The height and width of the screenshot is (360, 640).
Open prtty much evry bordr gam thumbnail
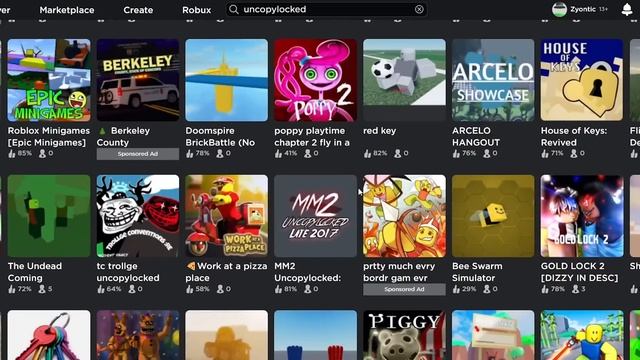click(404, 216)
